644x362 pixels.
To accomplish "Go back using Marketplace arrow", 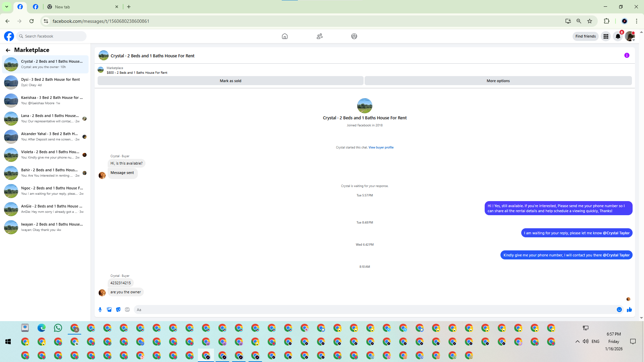I will point(8,50).
